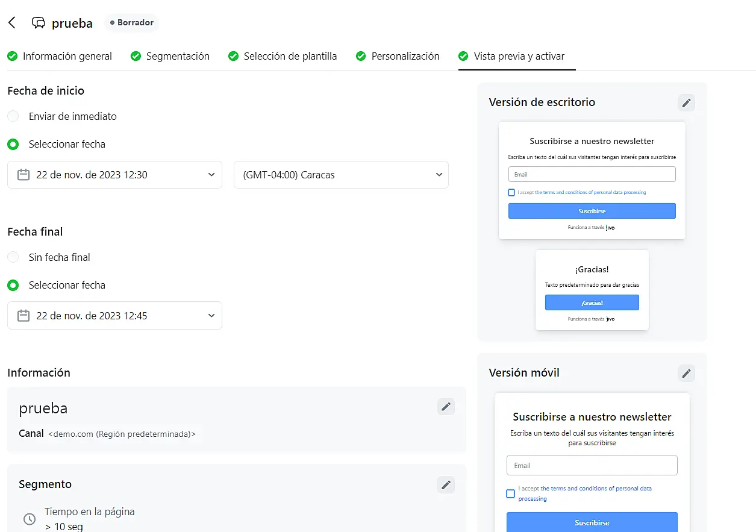The image size is (756, 532).
Task: Edit the mobile version preview
Action: tap(686, 374)
